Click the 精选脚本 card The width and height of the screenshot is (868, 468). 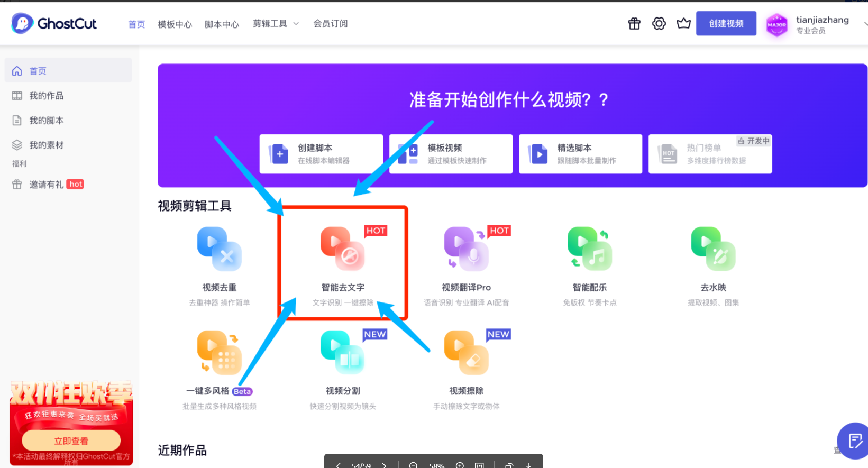coord(580,154)
